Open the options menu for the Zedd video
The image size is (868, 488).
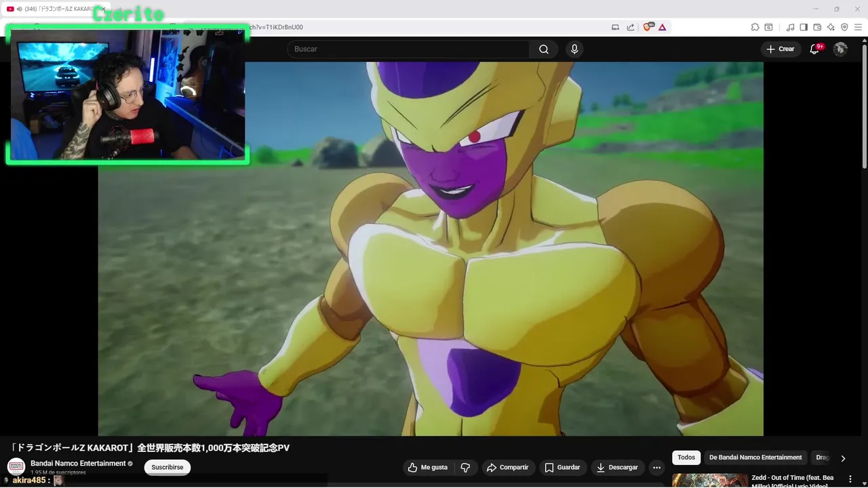[x=850, y=479]
